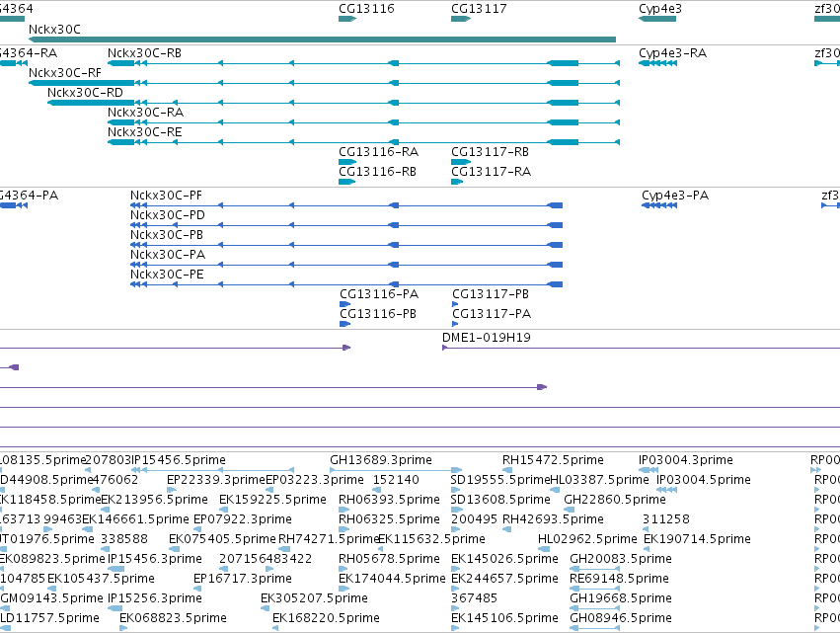
Task: Select EST EK115632.5prime
Action: (x=431, y=540)
